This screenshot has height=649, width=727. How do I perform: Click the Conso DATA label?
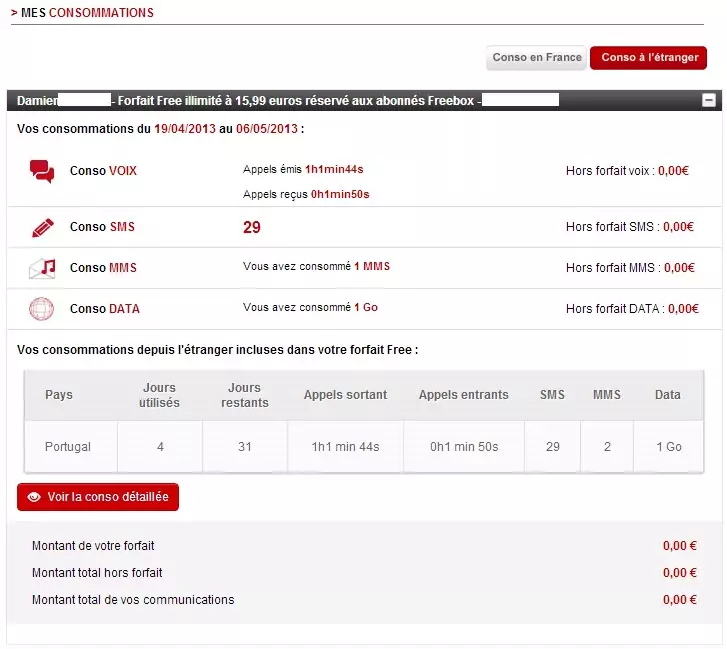[104, 309]
